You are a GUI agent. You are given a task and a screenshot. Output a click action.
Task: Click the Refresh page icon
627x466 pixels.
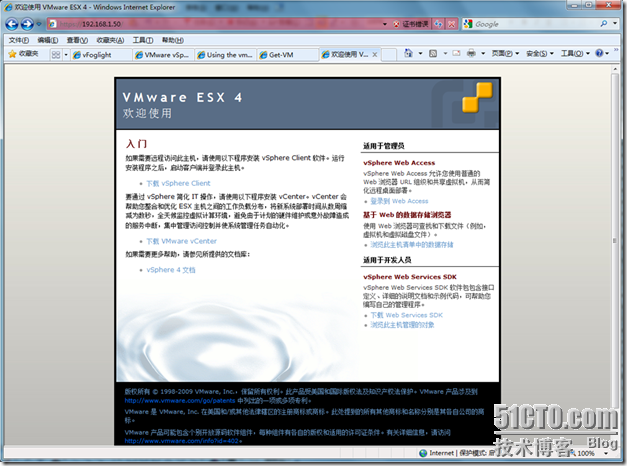point(439,24)
